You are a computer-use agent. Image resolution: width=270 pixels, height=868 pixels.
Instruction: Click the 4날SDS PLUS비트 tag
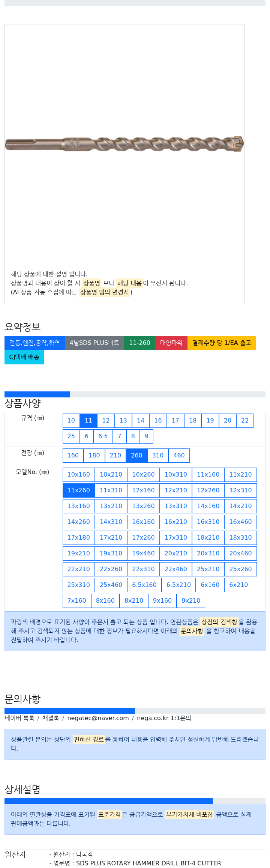click(x=94, y=343)
